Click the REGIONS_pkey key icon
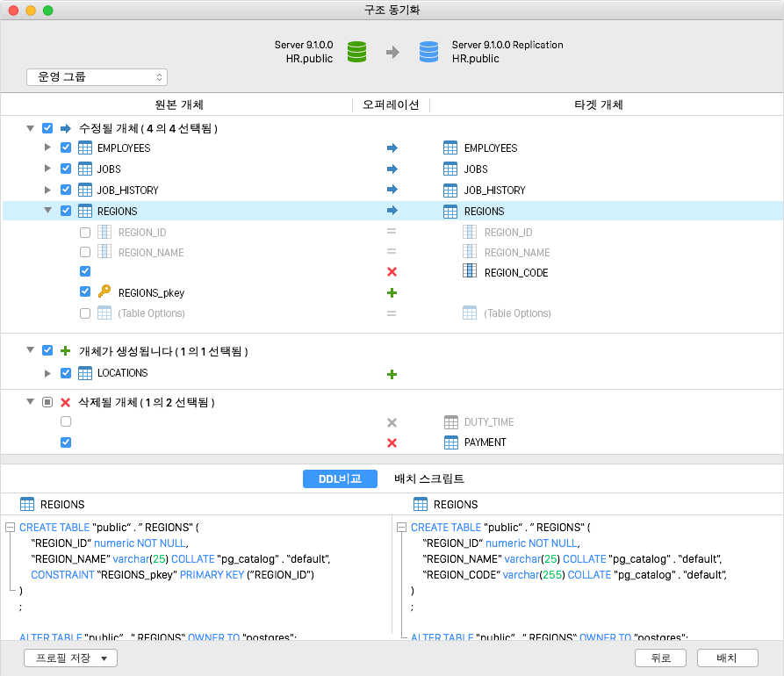The image size is (784, 676). click(x=104, y=292)
